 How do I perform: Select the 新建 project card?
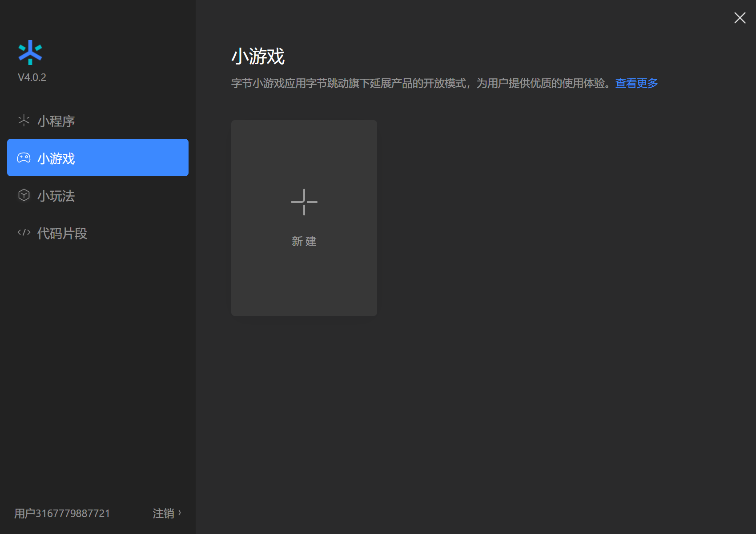coord(304,218)
